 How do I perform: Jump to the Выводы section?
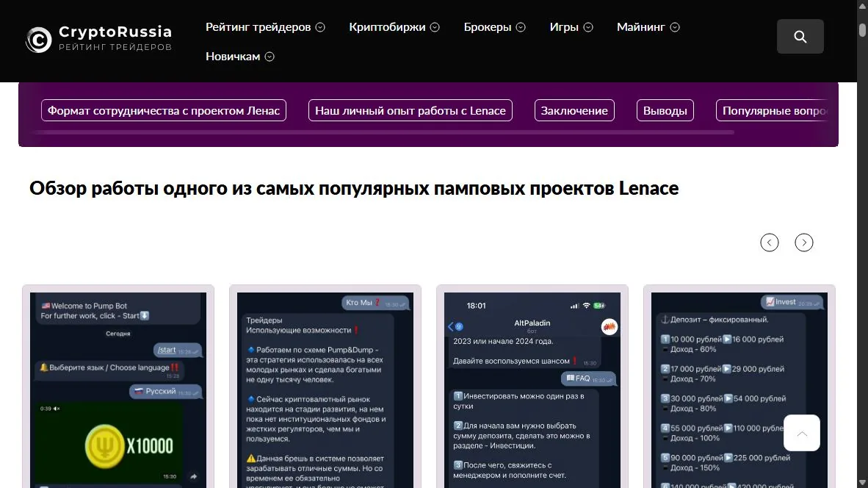(665, 110)
